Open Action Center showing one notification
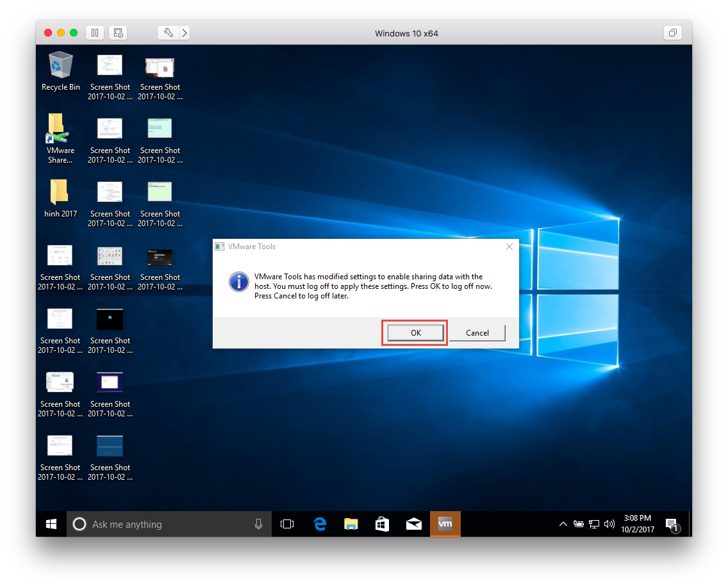Screen dimensions: 728x588 (672, 524)
